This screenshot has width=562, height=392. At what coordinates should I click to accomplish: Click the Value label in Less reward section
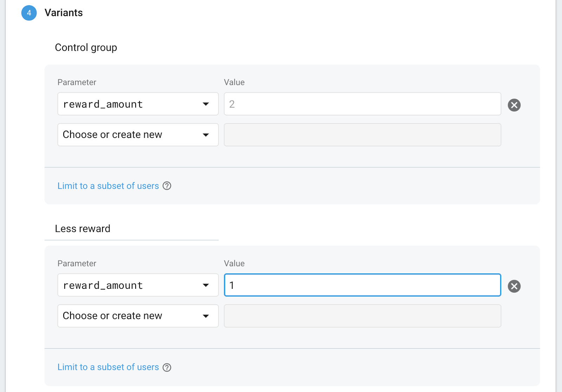(234, 264)
